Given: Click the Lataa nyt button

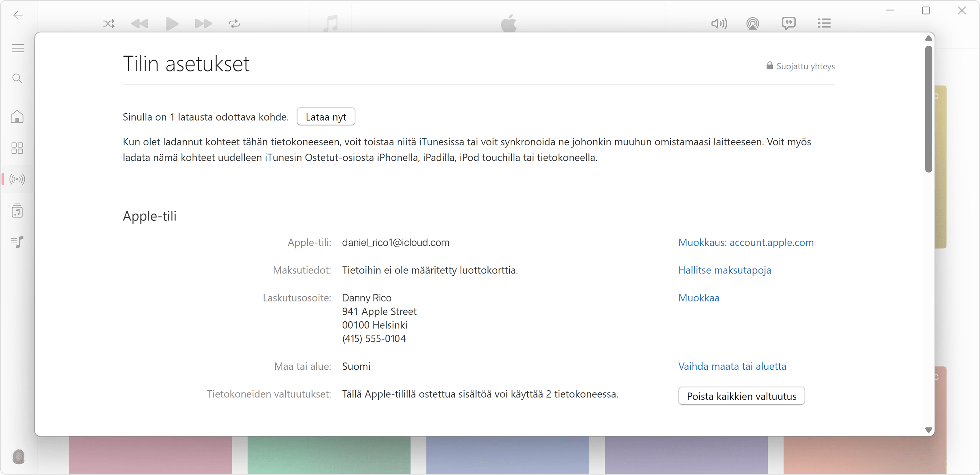Looking at the screenshot, I should pyautogui.click(x=326, y=117).
